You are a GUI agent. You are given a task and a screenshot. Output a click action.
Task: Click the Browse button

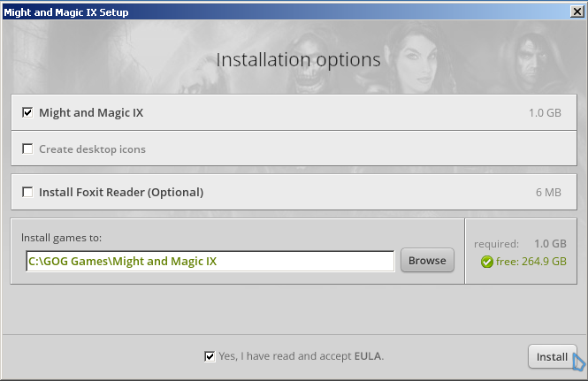tap(427, 260)
